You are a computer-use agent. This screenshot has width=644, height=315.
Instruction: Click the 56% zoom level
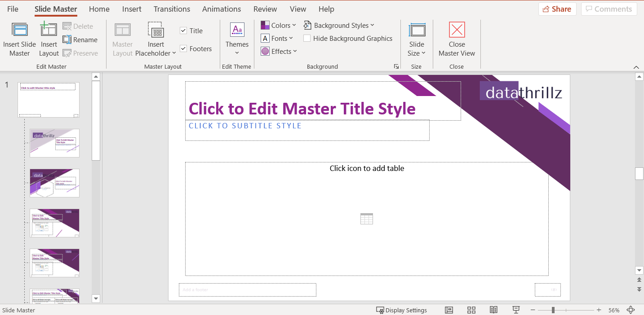pos(614,310)
